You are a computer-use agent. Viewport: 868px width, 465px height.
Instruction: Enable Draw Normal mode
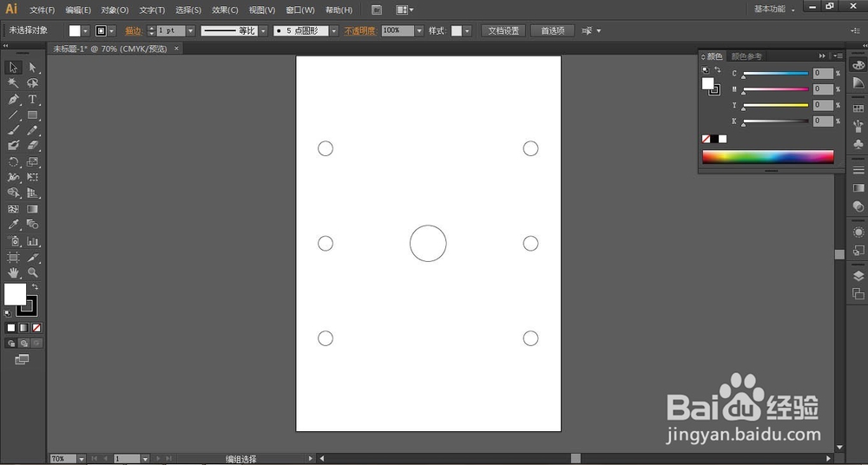pyautogui.click(x=11, y=344)
